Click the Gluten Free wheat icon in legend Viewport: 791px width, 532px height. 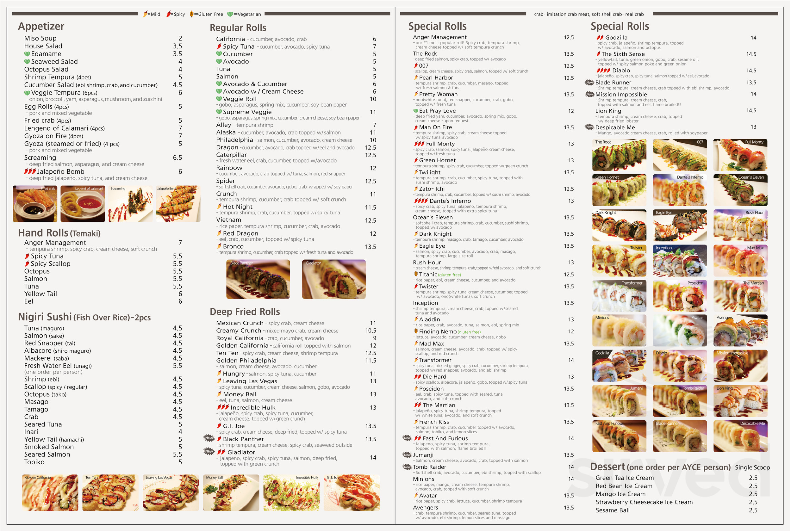[192, 14]
